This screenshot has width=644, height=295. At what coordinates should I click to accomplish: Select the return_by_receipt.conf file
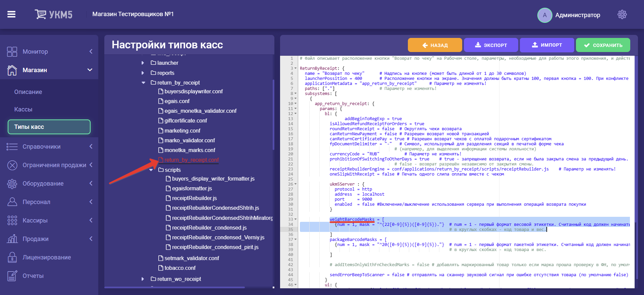tap(192, 160)
